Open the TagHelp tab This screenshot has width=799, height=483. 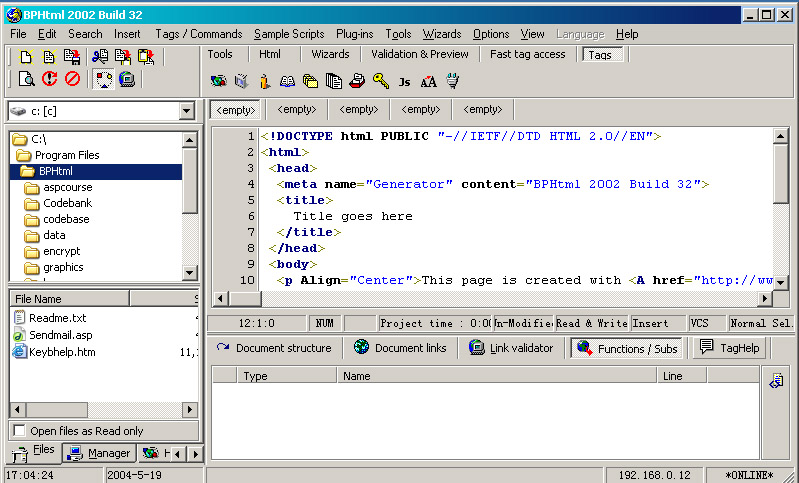pyautogui.click(x=729, y=348)
